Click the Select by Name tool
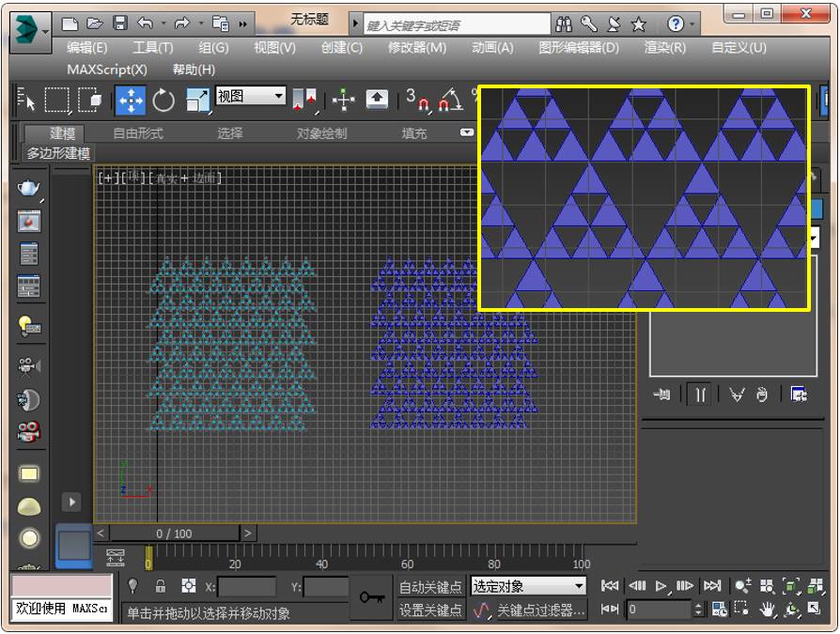 click(x=25, y=100)
